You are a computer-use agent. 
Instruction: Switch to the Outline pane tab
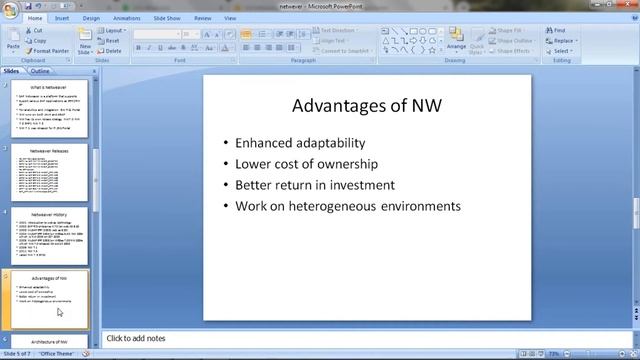(x=40, y=71)
